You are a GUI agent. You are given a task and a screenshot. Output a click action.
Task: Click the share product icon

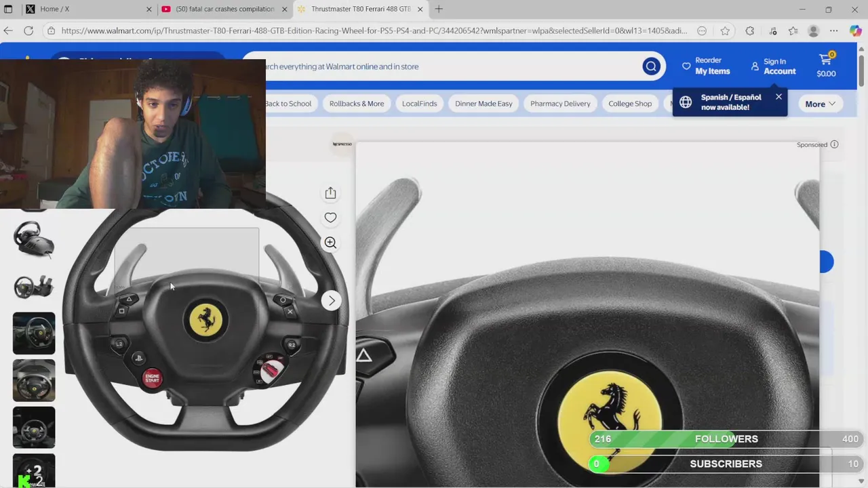coord(330,193)
